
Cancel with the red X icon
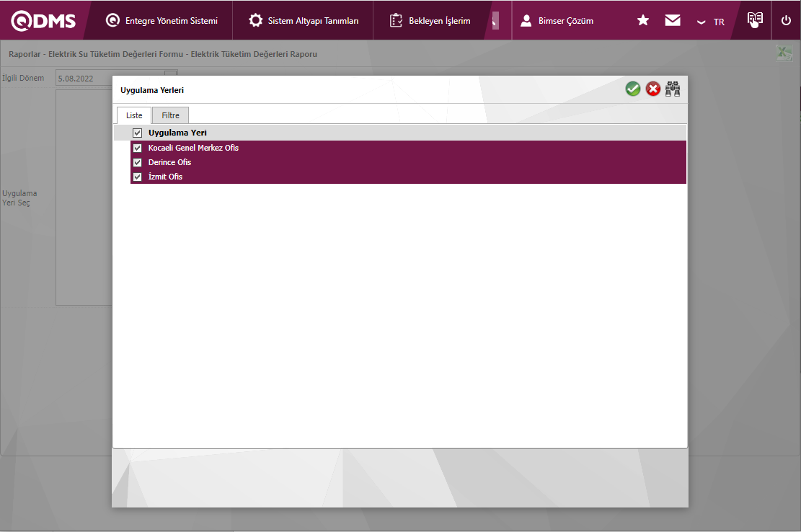click(x=653, y=89)
